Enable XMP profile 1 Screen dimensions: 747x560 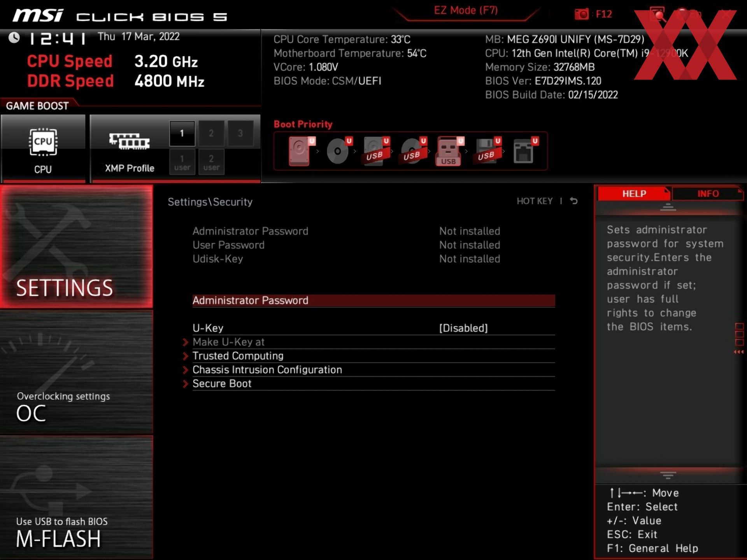click(x=182, y=133)
